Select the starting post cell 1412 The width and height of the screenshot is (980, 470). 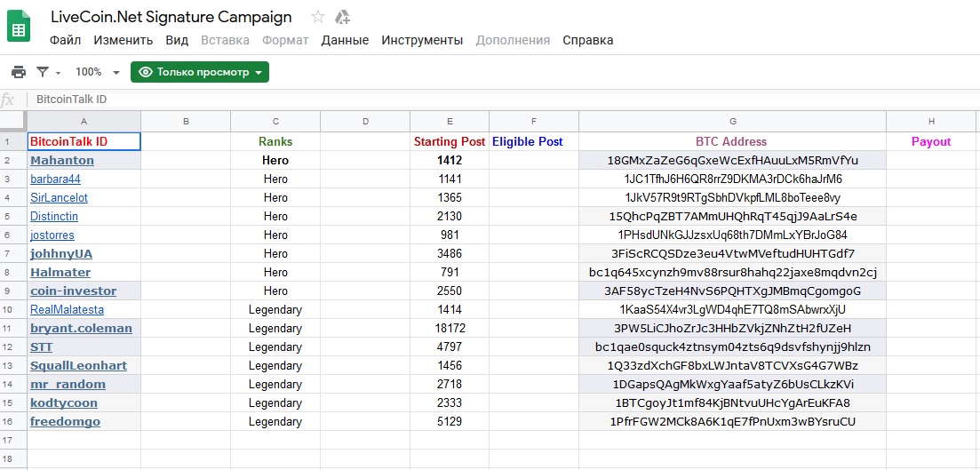pos(450,160)
